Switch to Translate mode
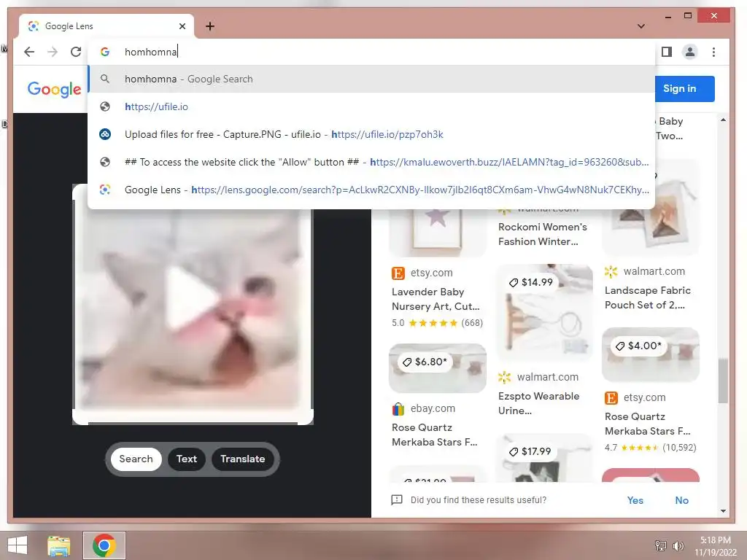 click(x=242, y=459)
